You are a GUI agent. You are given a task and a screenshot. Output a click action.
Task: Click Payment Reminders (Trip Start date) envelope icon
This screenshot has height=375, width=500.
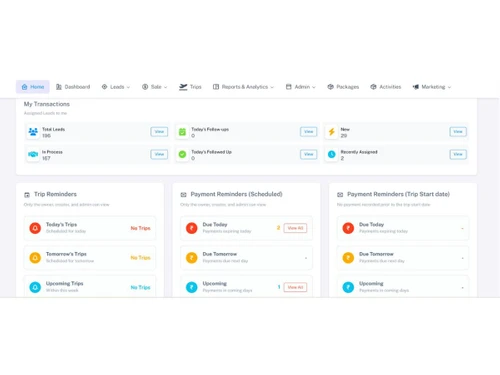(340, 195)
